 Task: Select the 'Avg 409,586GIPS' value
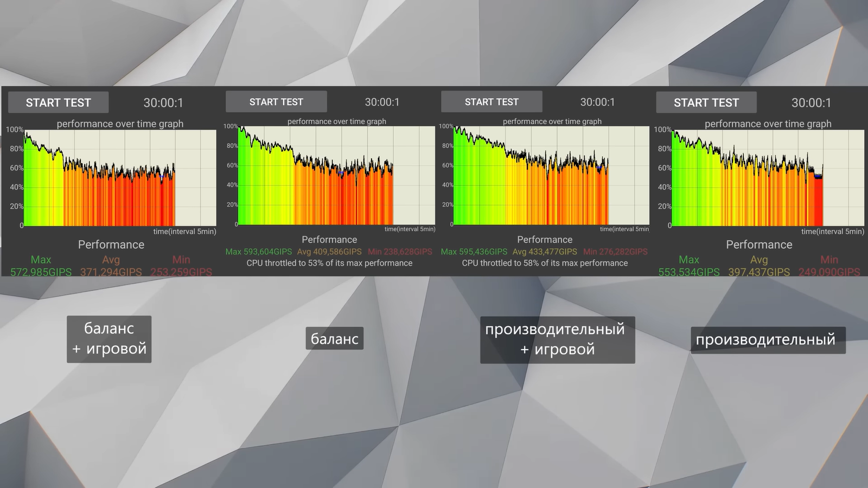pyautogui.click(x=329, y=252)
